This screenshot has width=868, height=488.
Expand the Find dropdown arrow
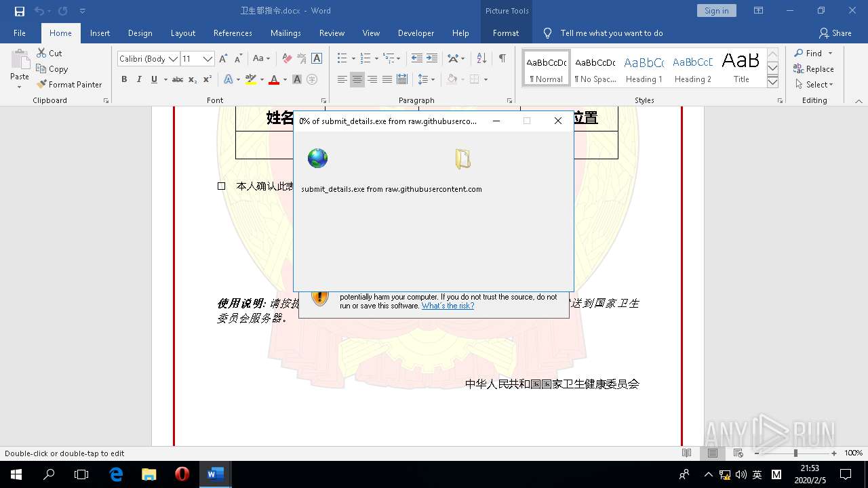pyautogui.click(x=830, y=54)
